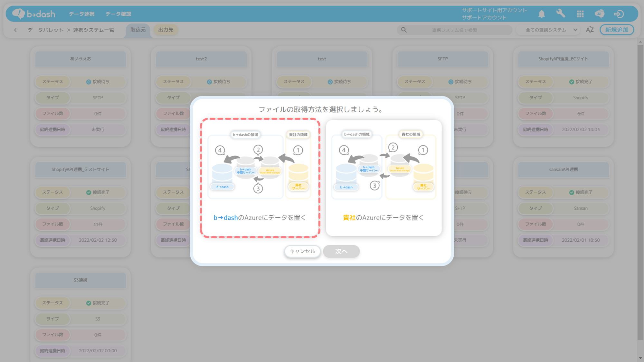Click date 2022/02/02 00:00 in S3連携 card

tap(98, 351)
